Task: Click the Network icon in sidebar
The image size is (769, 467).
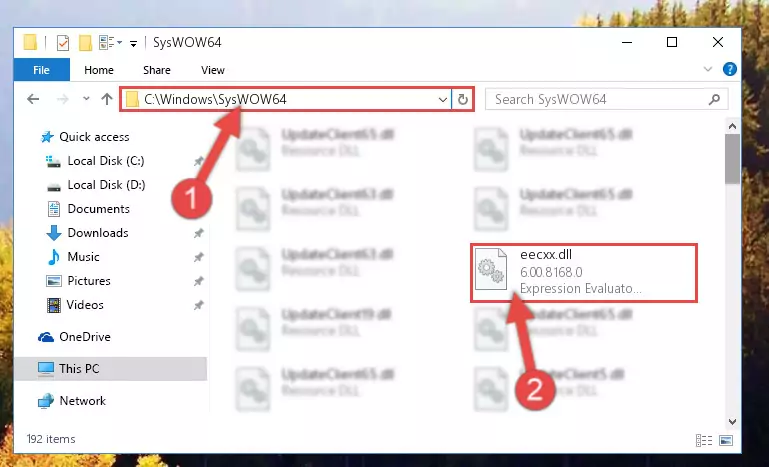Action: [46, 401]
